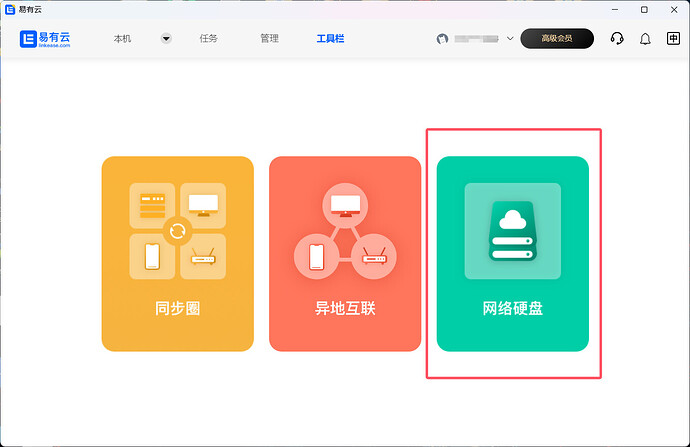This screenshot has height=447, width=690.
Task: Click the user avatar icon
Action: tap(443, 39)
